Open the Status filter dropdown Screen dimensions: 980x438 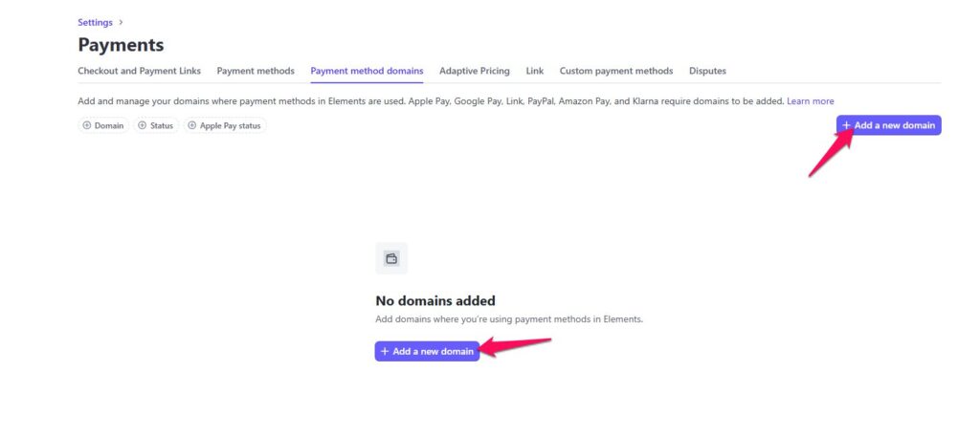(156, 125)
